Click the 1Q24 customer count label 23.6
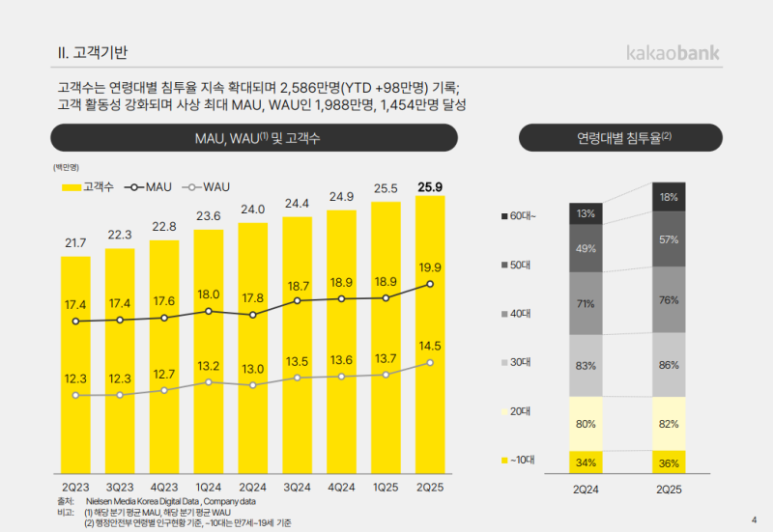This screenshot has height=532, width=773. point(209,215)
